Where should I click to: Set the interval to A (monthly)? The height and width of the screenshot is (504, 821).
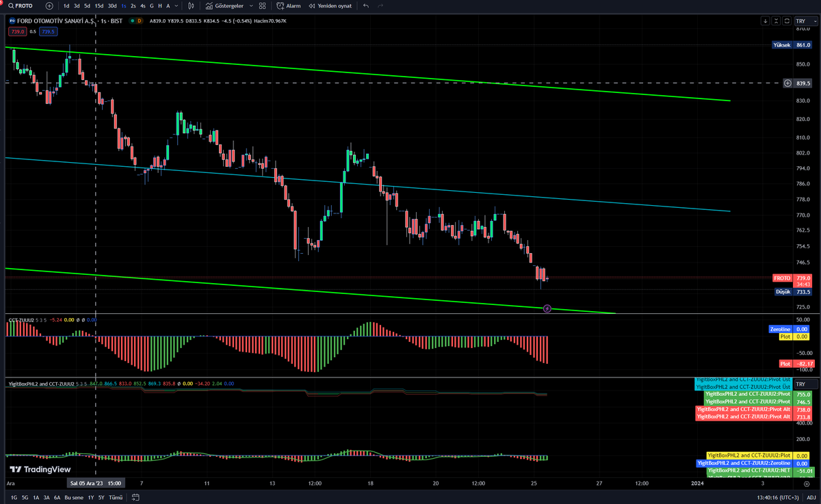pyautogui.click(x=168, y=5)
